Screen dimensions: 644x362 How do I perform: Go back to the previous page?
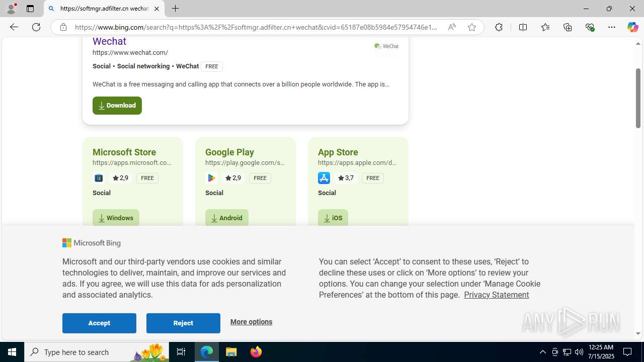(x=14, y=27)
